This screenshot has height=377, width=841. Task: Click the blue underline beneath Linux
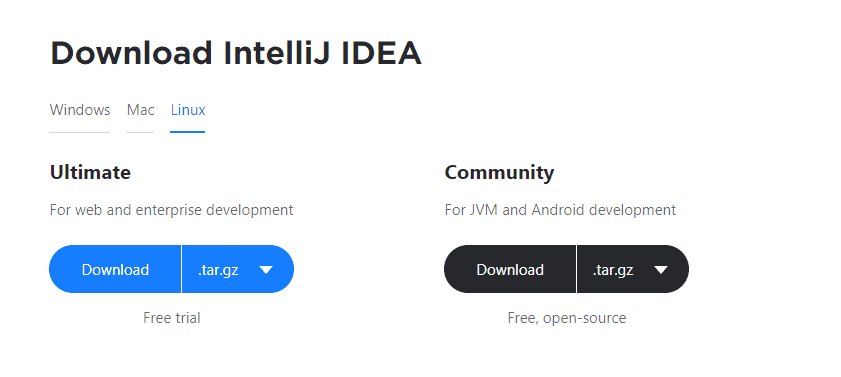(188, 132)
